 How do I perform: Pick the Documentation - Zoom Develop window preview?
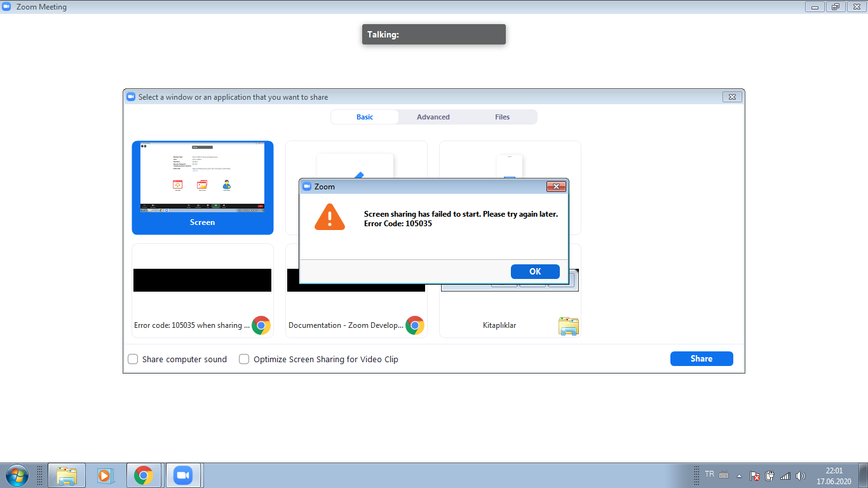point(356,290)
